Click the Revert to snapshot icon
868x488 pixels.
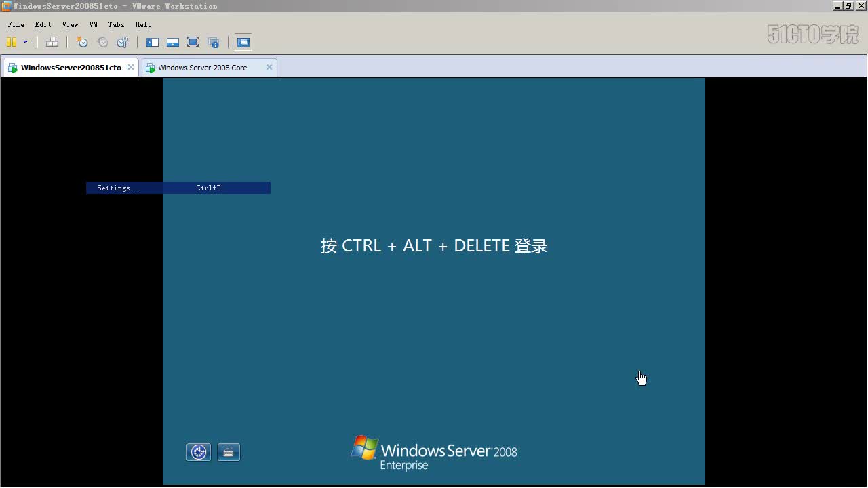coord(102,42)
